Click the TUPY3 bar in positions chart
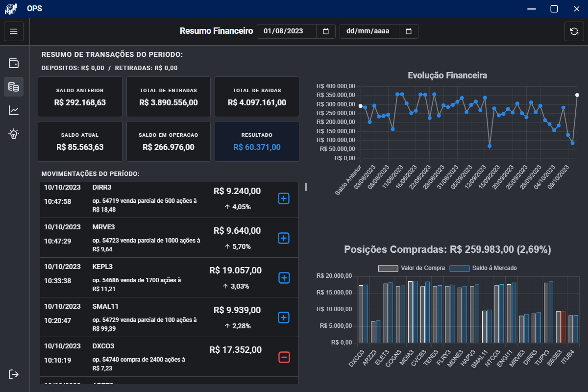 (x=548, y=312)
